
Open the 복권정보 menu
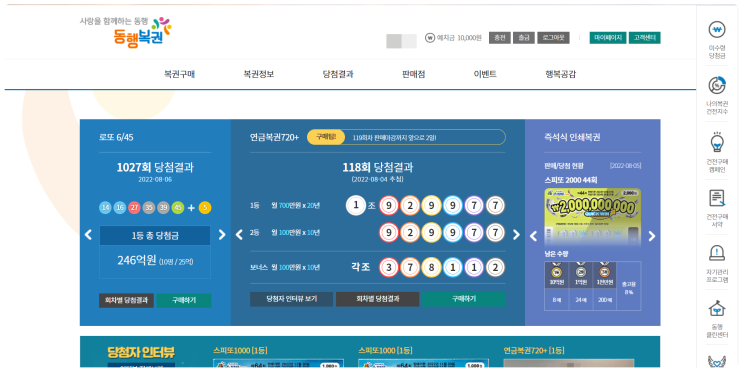click(259, 74)
